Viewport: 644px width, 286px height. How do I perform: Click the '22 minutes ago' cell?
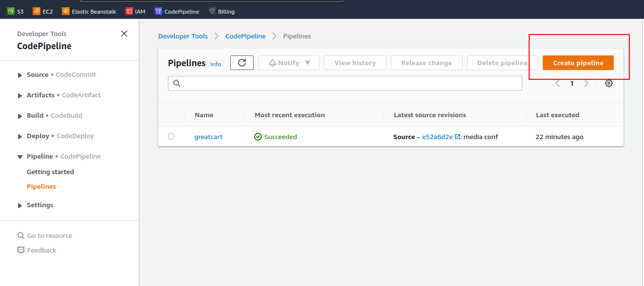(x=559, y=137)
